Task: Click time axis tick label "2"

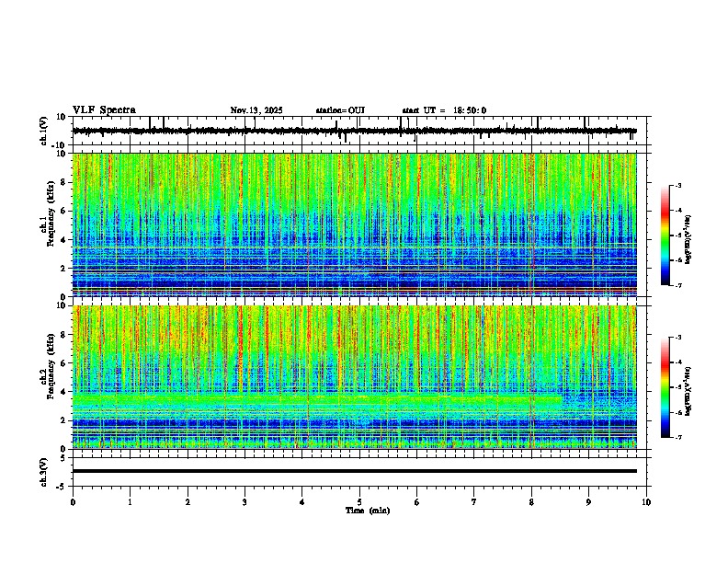Action: coord(188,502)
